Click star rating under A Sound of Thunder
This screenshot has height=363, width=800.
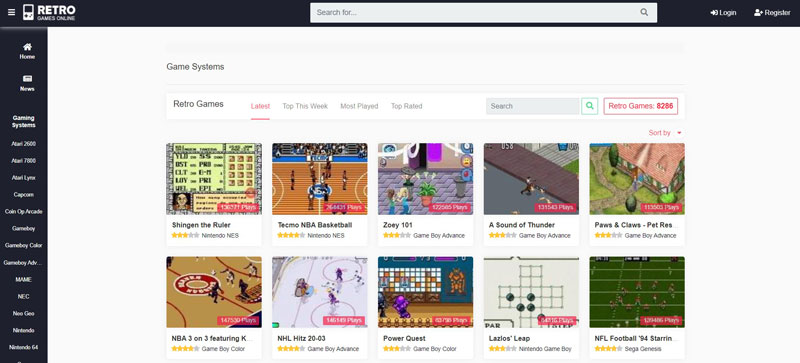tap(503, 236)
